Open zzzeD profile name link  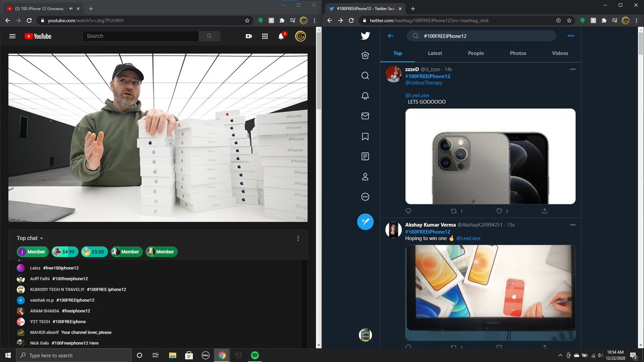[412, 70]
